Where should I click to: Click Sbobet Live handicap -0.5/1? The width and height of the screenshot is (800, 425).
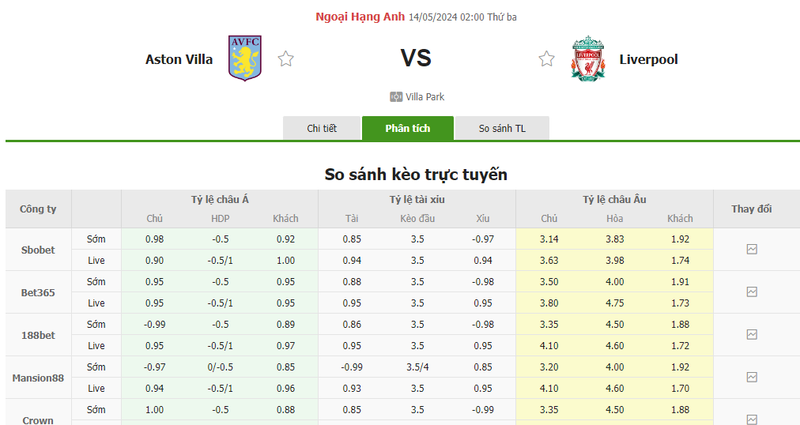point(220,260)
